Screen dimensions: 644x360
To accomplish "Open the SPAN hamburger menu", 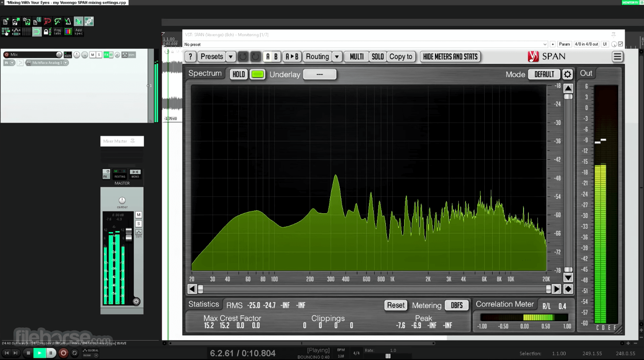I will (x=618, y=57).
